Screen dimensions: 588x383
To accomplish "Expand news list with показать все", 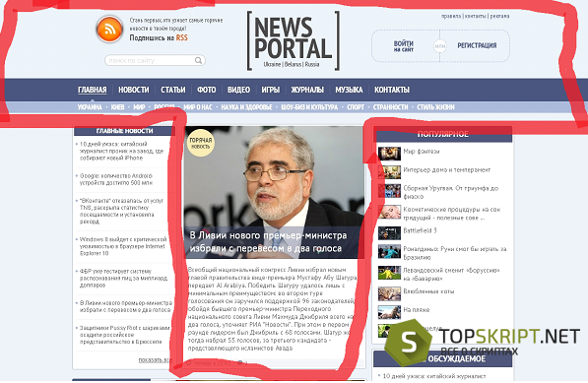I will [156, 360].
